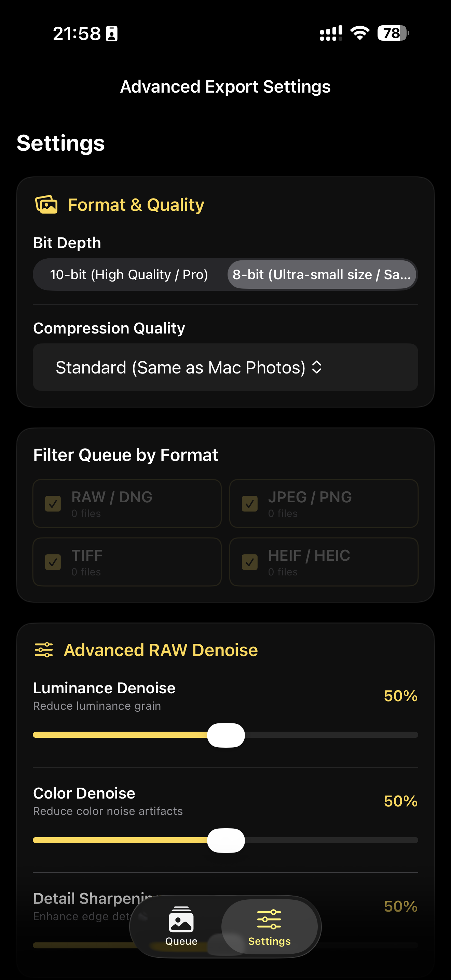Toggle the TIFF format checkbox
Viewport: 451px width, 980px height.
pyautogui.click(x=53, y=562)
